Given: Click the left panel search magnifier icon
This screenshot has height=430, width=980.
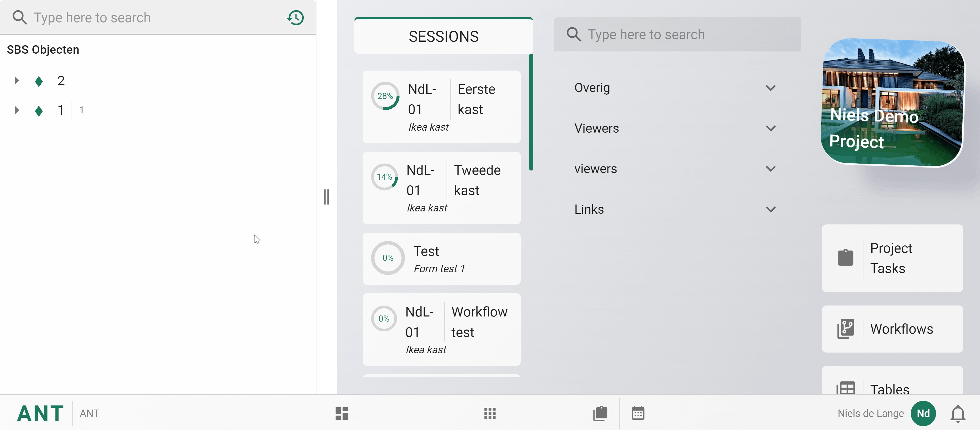Looking at the screenshot, I should pos(19,17).
